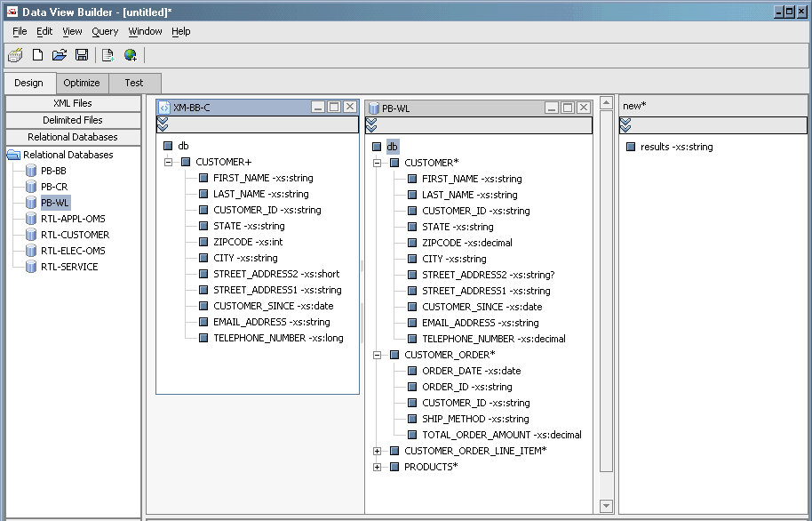Click the XML Files button
Screen dimensions: 812x521
pos(73,103)
